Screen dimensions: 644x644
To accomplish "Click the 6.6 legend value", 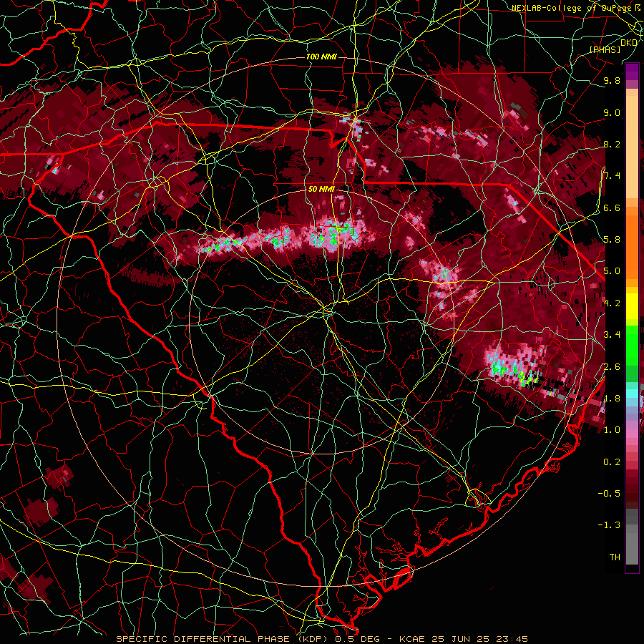I will point(612,208).
